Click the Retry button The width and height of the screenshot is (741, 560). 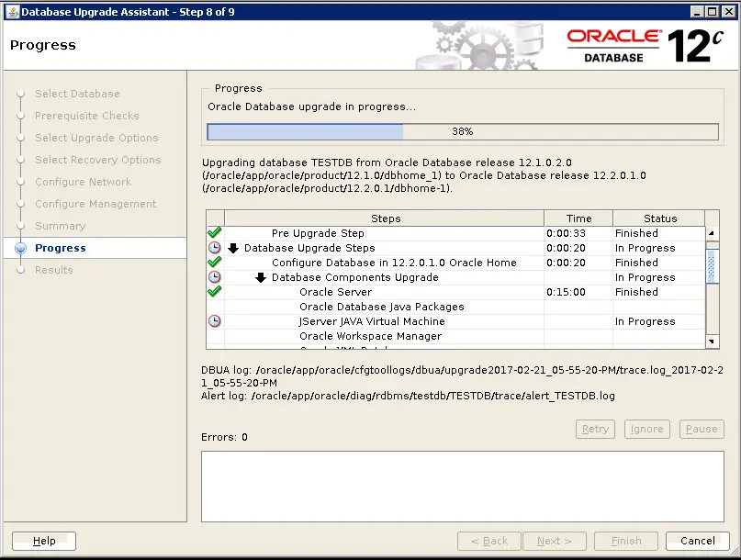(595, 429)
